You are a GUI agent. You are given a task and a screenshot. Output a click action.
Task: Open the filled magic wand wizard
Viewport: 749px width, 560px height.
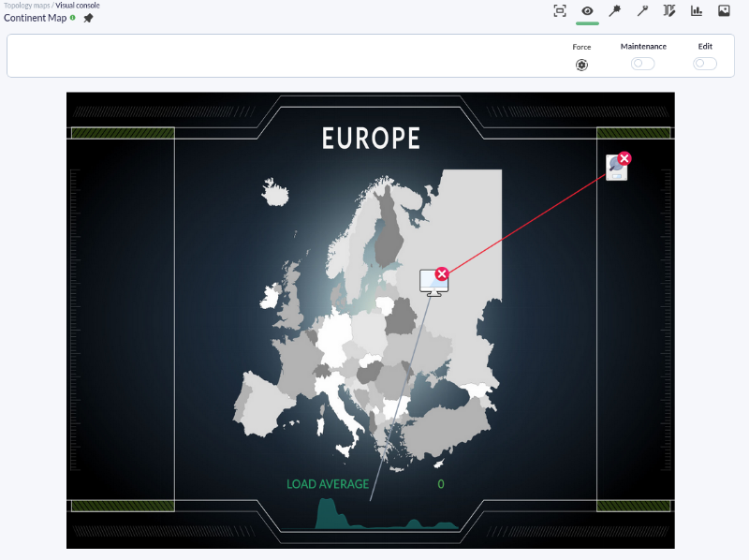pyautogui.click(x=615, y=11)
